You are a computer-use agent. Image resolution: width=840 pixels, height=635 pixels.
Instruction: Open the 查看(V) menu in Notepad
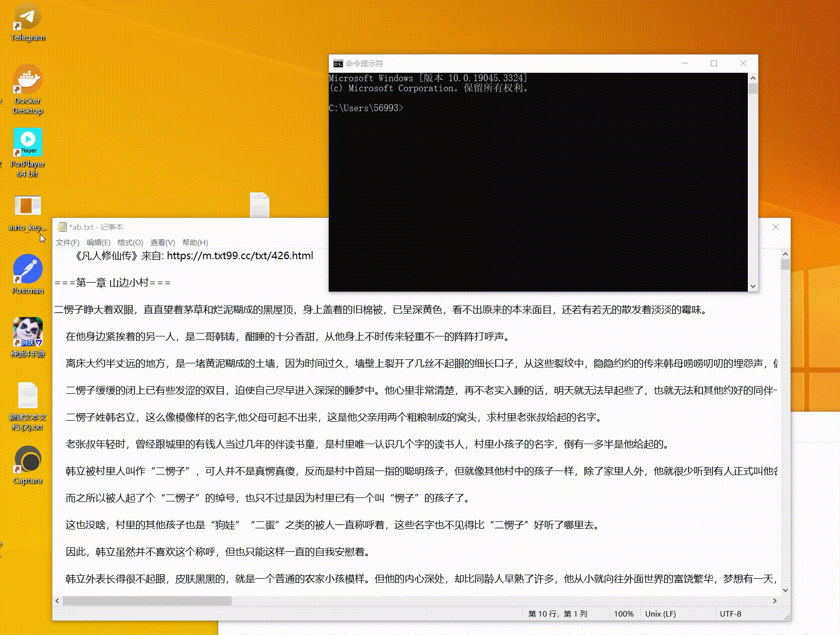[162, 242]
